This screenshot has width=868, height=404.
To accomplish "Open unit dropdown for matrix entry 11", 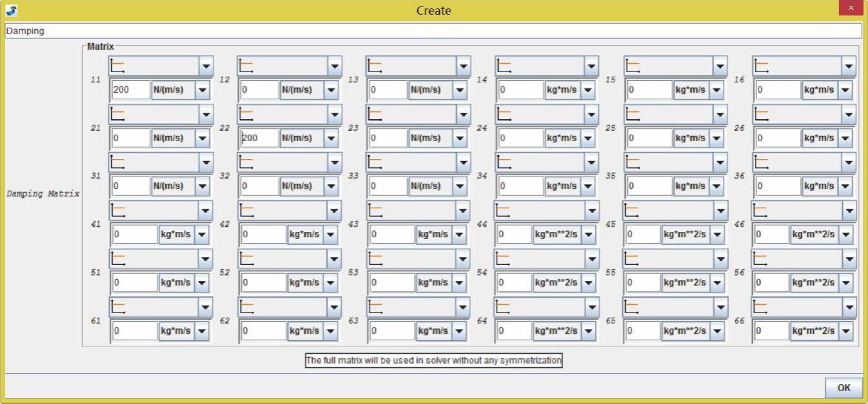I will [203, 90].
